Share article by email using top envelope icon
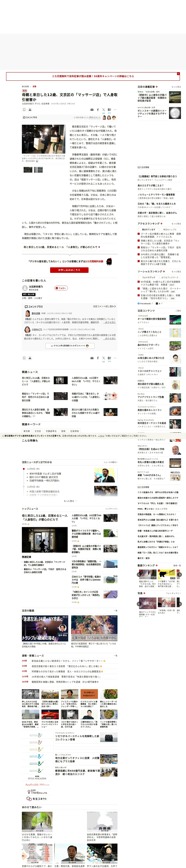Image resolution: width=186 pixels, height=868 pixels. 92,110
